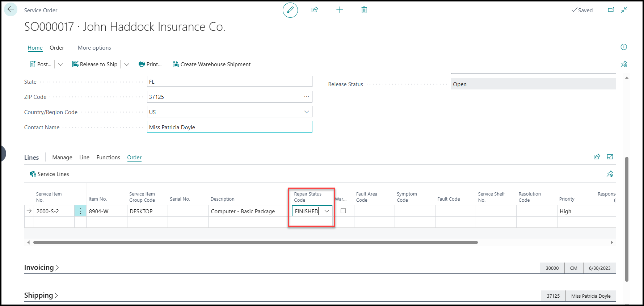Click Release to Ship

[95, 64]
